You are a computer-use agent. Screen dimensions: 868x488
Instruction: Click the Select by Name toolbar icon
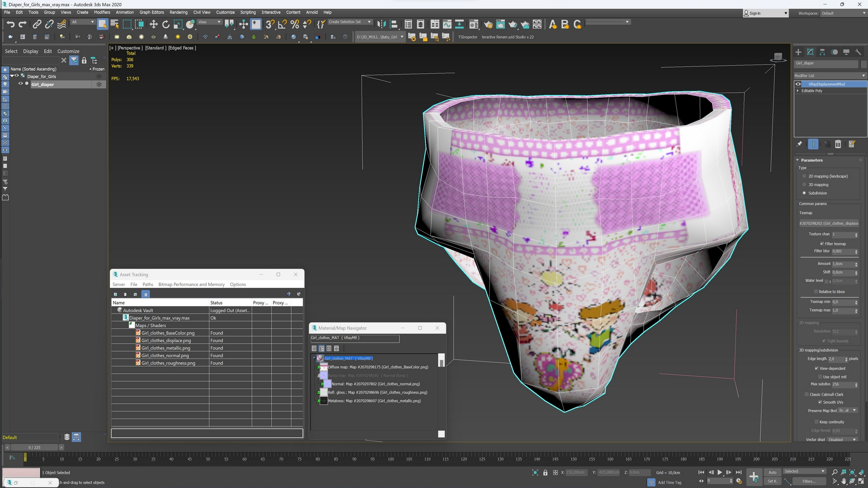coord(115,24)
